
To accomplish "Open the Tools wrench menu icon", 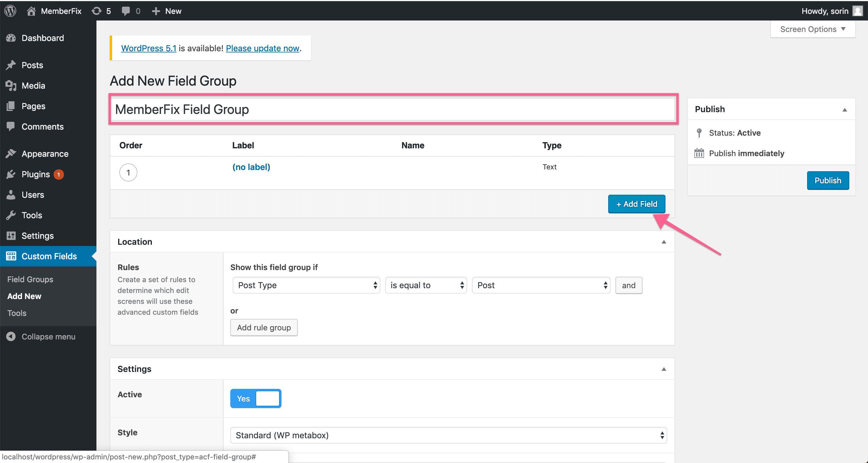I will [11, 215].
